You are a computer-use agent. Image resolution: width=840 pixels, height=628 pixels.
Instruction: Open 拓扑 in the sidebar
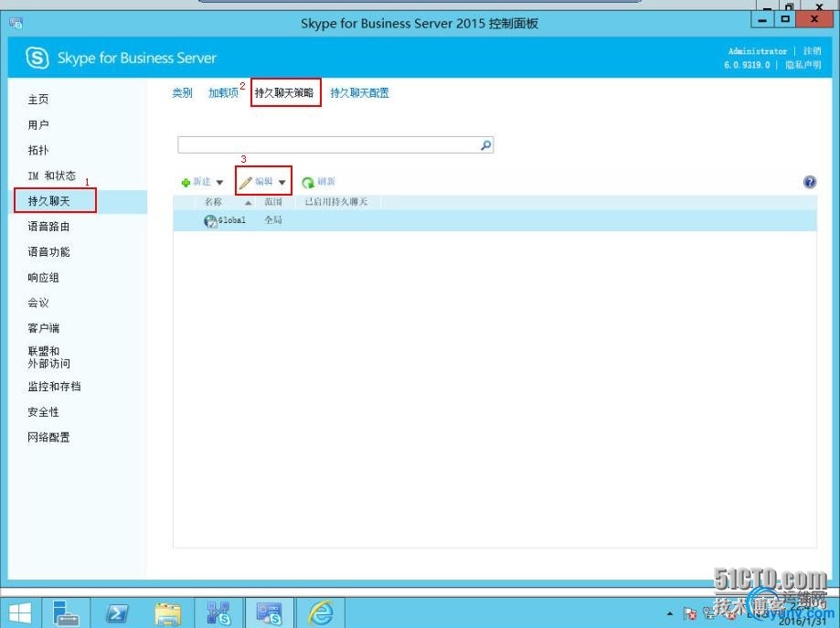coord(38,150)
